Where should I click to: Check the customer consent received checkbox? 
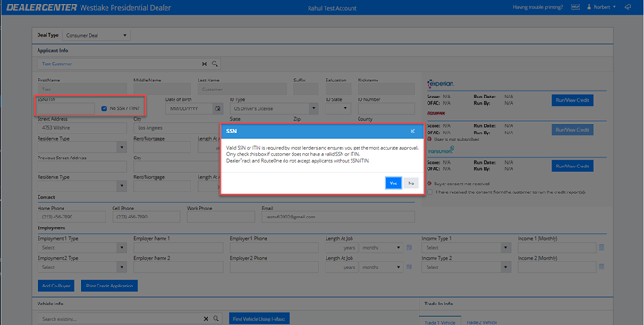pyautogui.click(x=430, y=192)
